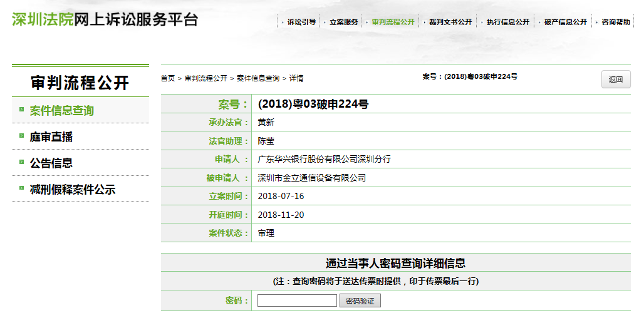Click the 密码验证 button
This screenshot has height=318, width=644.
(x=360, y=301)
